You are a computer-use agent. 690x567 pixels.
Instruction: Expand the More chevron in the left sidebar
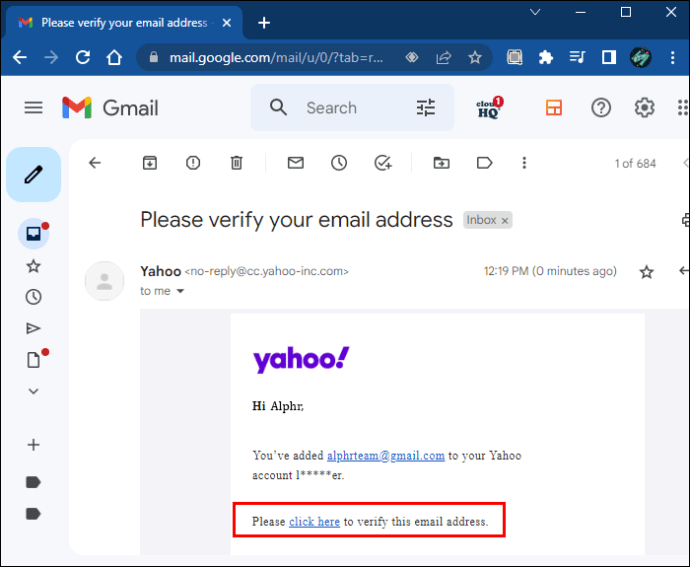(x=33, y=391)
